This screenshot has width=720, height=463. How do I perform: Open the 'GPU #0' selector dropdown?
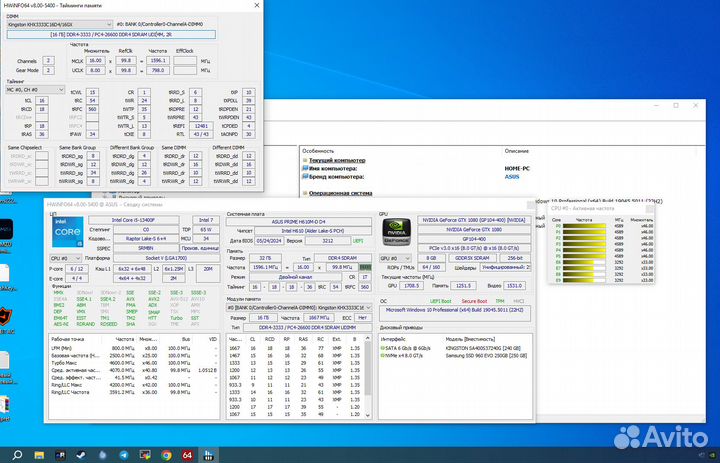point(395,258)
